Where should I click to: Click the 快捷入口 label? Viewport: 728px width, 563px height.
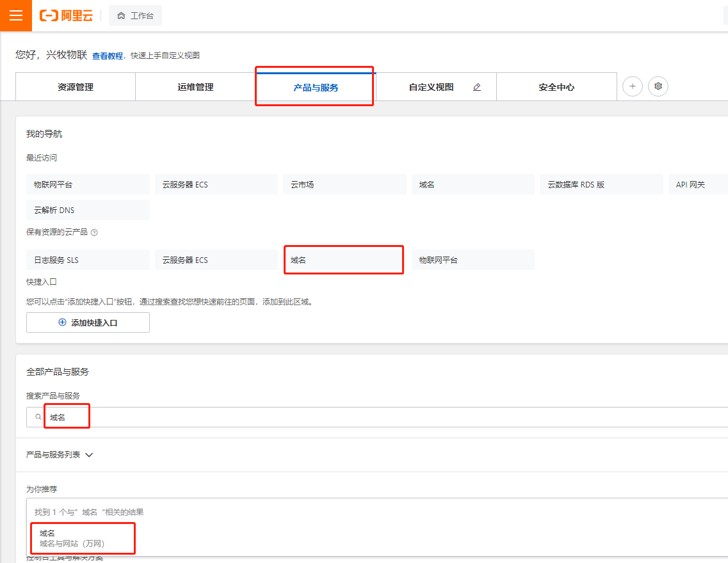[x=42, y=281]
